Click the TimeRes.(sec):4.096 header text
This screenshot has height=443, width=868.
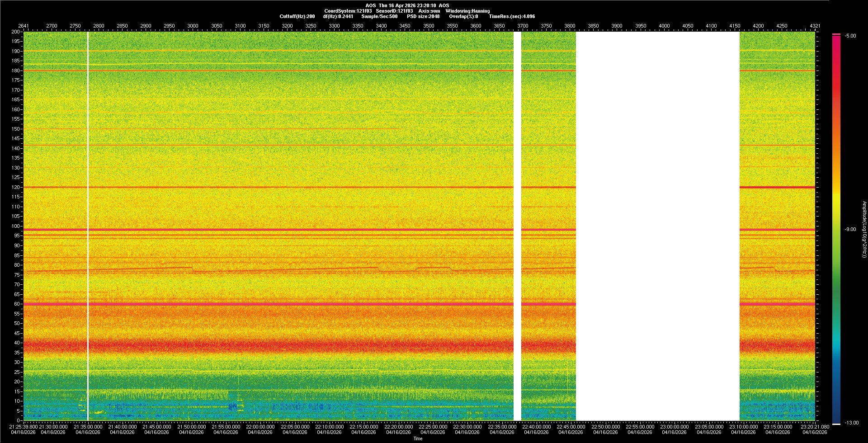coord(512,16)
